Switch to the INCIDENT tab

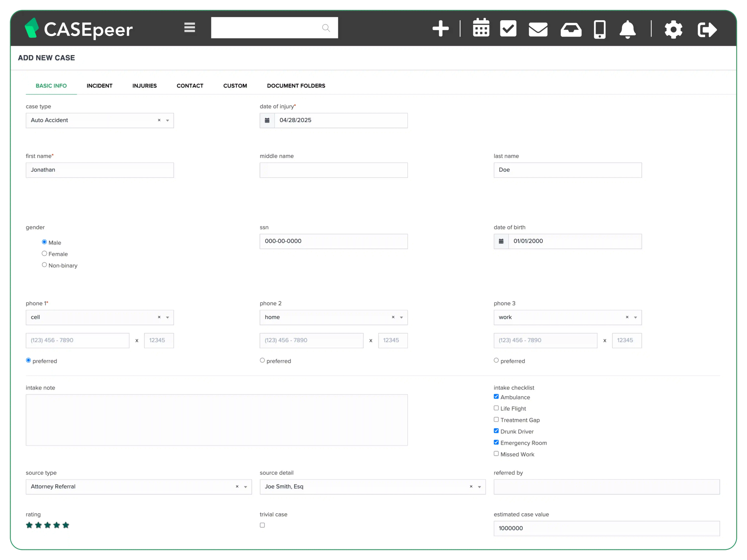99,86
